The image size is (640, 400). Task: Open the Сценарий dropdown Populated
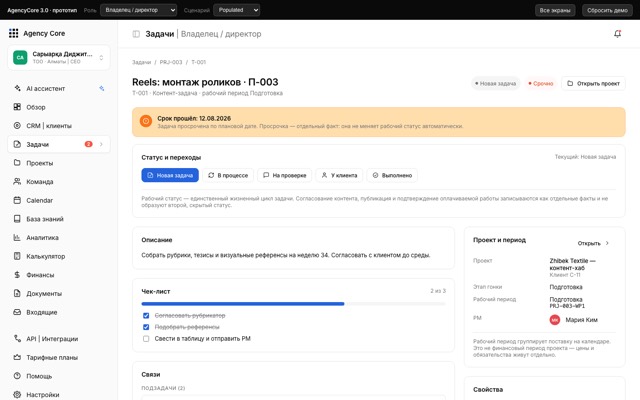[x=237, y=10]
